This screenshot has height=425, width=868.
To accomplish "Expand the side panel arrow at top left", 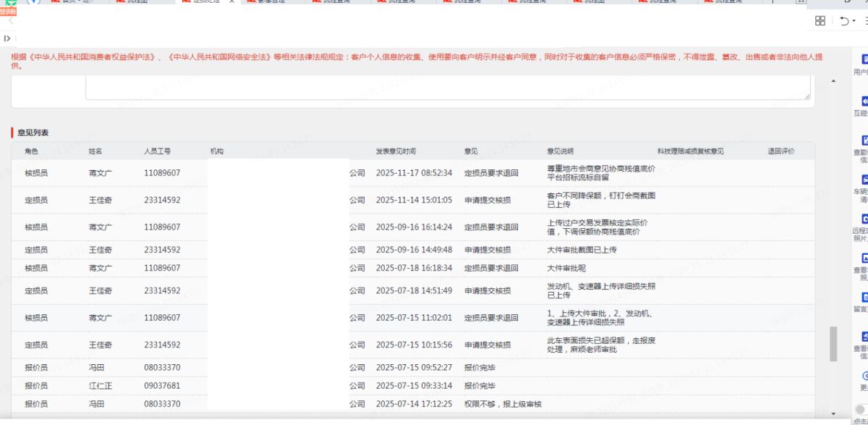I will 7,38.
